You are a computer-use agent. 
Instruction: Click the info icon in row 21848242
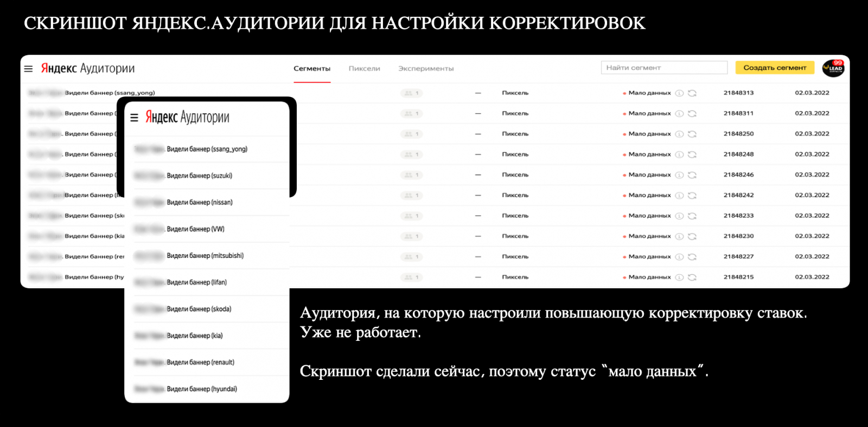pyautogui.click(x=679, y=195)
